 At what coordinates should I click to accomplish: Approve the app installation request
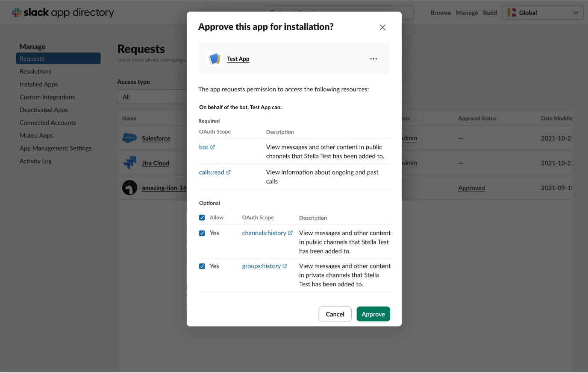click(373, 314)
